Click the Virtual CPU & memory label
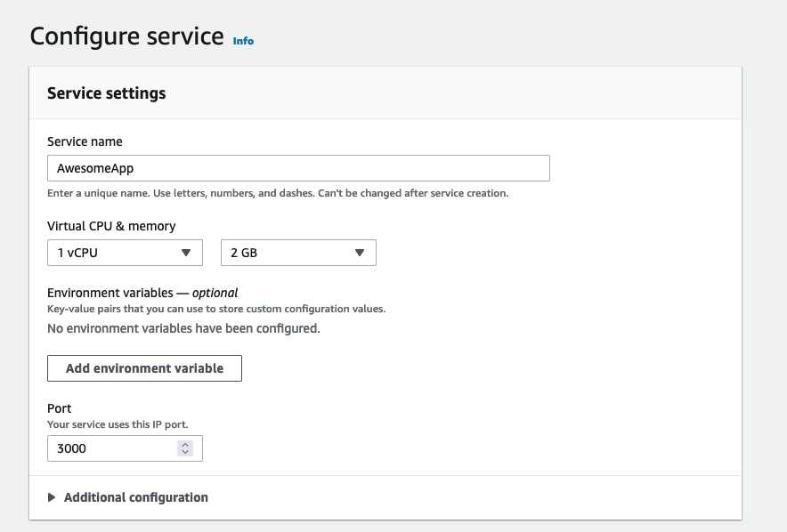 click(x=111, y=226)
